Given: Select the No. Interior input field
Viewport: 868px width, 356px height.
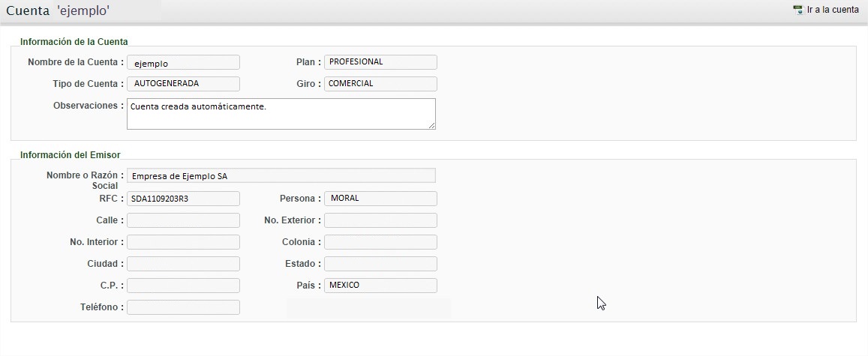Looking at the screenshot, I should 183,242.
